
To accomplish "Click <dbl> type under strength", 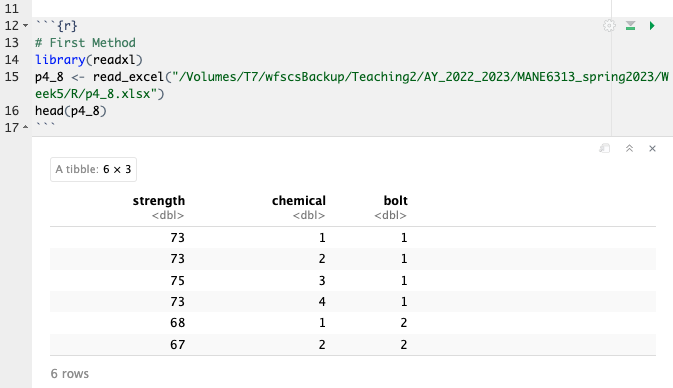I will pos(168,215).
